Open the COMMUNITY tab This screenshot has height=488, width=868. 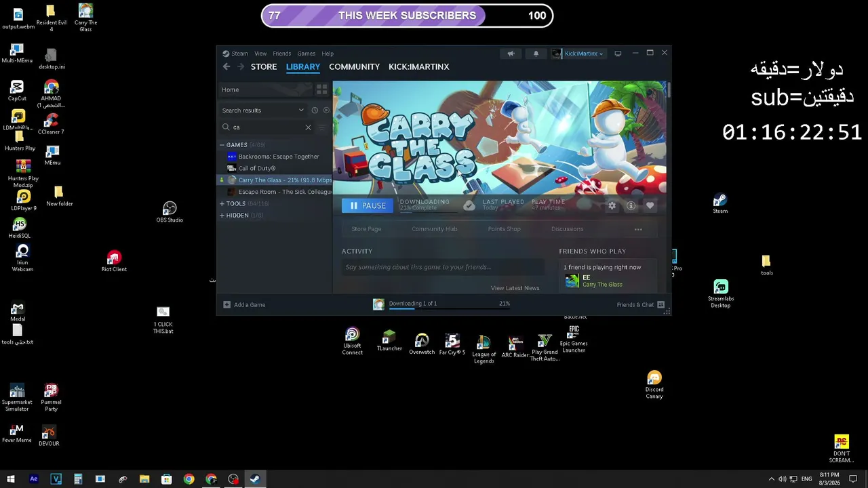[x=354, y=66]
